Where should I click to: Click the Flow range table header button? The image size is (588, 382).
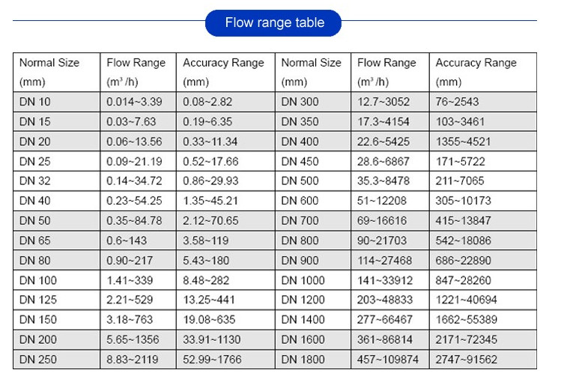pos(274,22)
